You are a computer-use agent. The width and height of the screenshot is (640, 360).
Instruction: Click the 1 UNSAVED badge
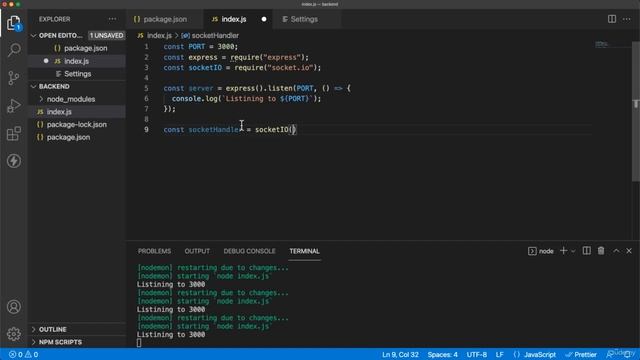(x=107, y=36)
